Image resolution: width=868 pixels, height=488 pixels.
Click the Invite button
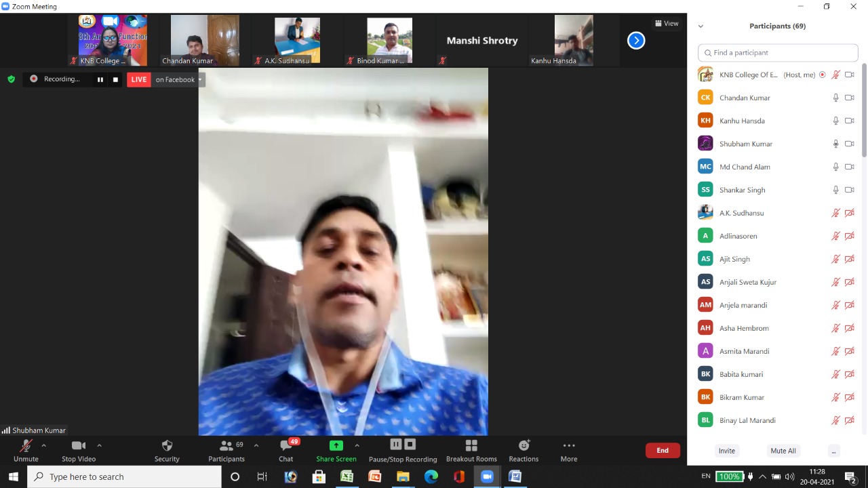727,451
